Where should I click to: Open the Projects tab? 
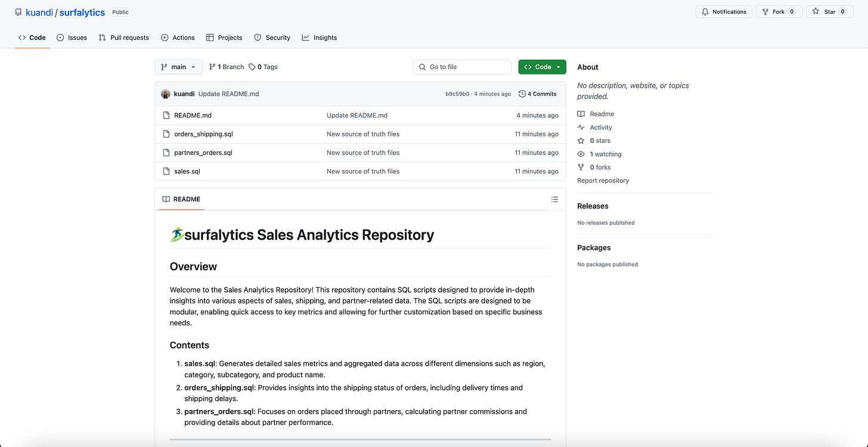pos(224,38)
